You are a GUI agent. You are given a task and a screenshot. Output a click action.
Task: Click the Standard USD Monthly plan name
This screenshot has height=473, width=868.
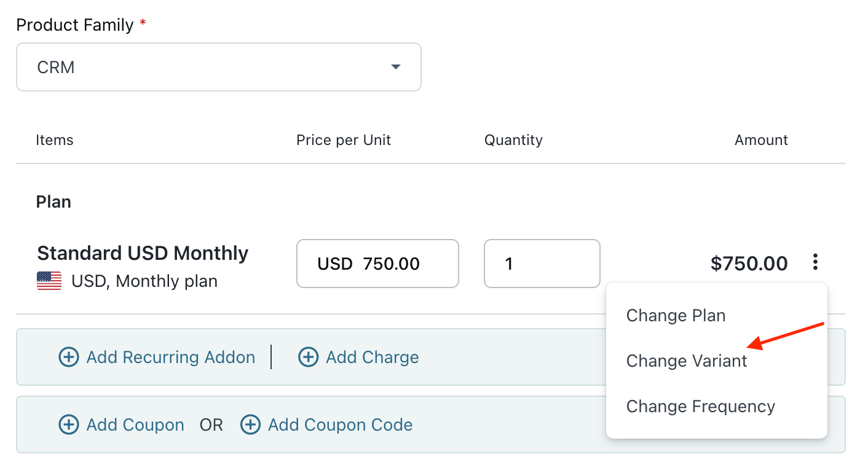click(143, 253)
